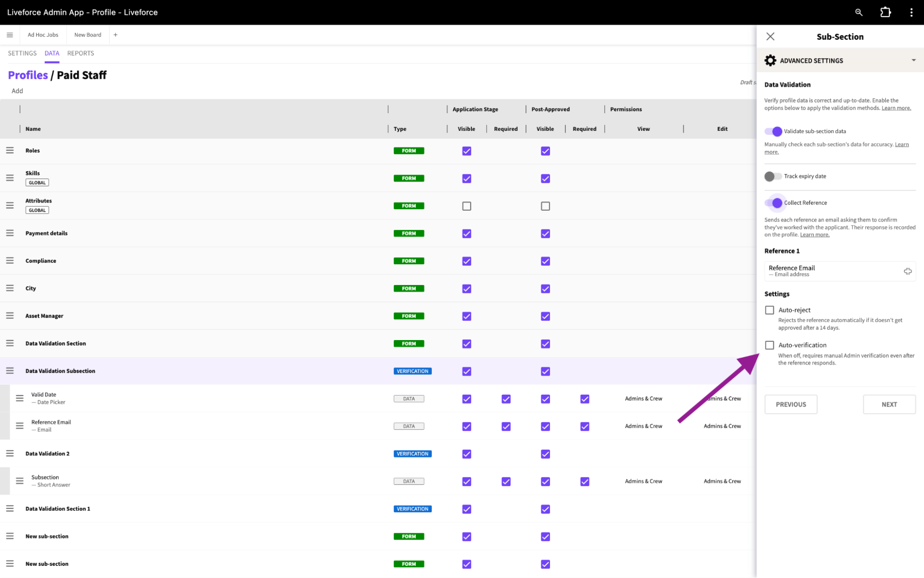Screen dimensions: 924x578
Task: Add a new tab with plus icon
Action: tap(116, 35)
